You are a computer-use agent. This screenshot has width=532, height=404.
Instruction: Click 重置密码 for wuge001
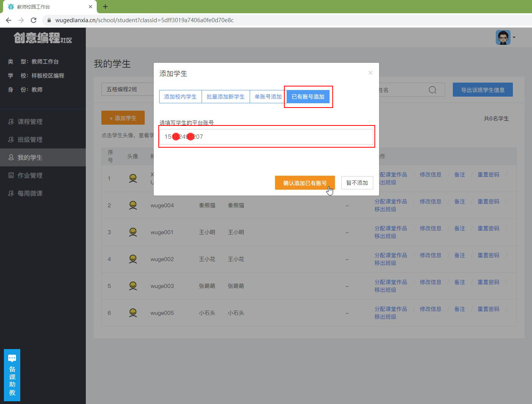coord(488,228)
